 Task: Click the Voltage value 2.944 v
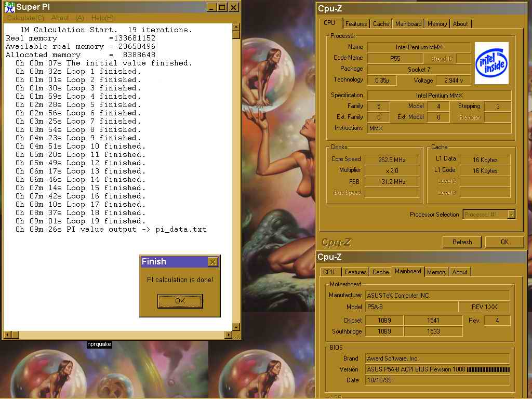454,81
